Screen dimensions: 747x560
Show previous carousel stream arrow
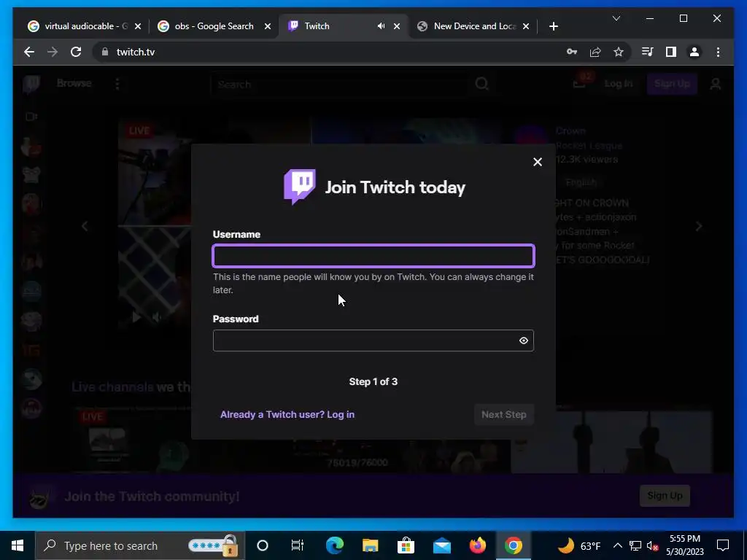point(85,226)
